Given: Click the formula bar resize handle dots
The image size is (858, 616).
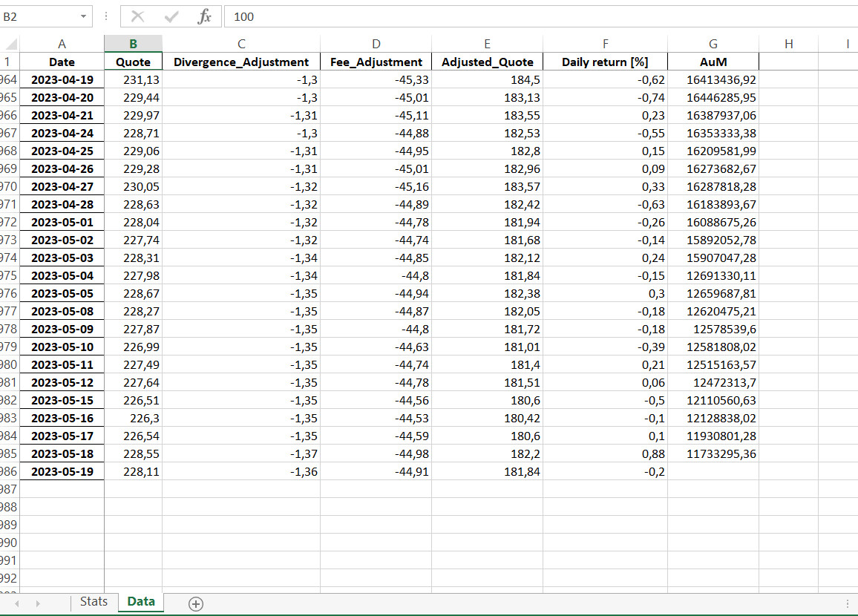Looking at the screenshot, I should 106,16.
